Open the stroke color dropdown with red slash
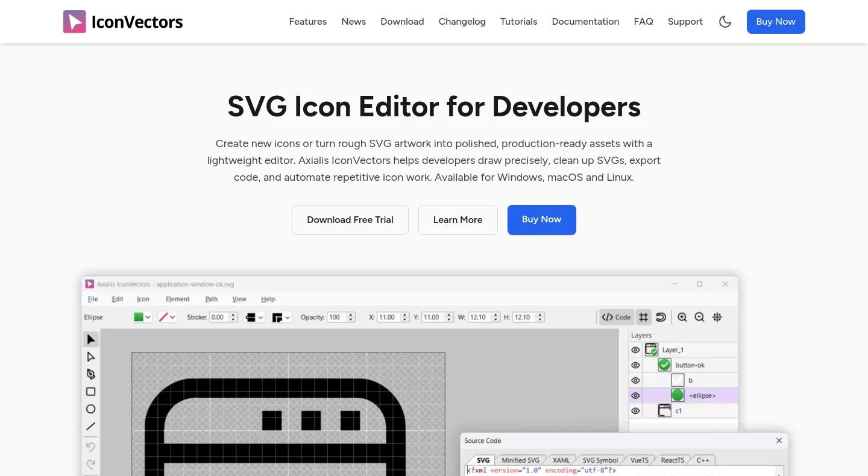Image resolution: width=868 pixels, height=476 pixels. click(167, 318)
